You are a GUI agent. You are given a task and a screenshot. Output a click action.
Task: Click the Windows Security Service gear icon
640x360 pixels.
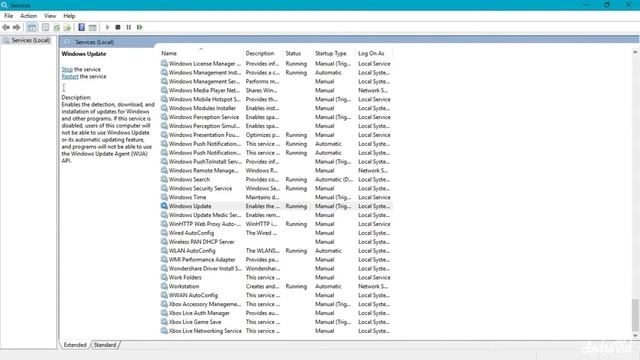(x=164, y=188)
